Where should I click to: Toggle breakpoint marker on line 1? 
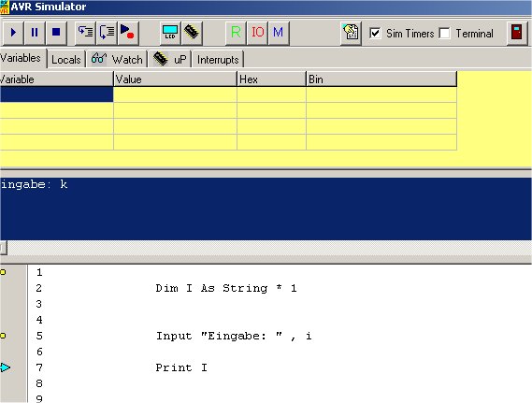(x=3, y=272)
